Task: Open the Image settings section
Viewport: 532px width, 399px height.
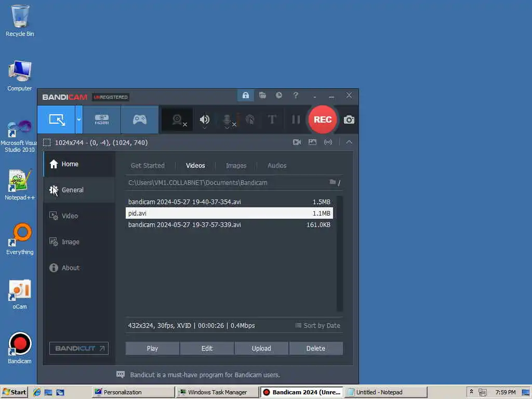Action: (x=79, y=242)
